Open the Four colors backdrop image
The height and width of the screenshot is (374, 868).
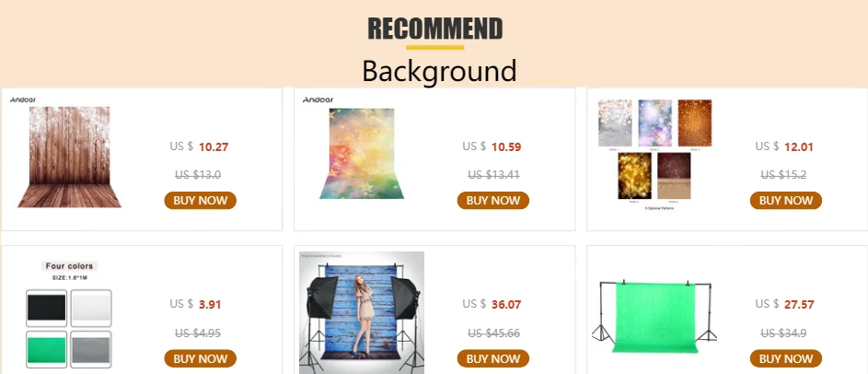click(x=69, y=313)
